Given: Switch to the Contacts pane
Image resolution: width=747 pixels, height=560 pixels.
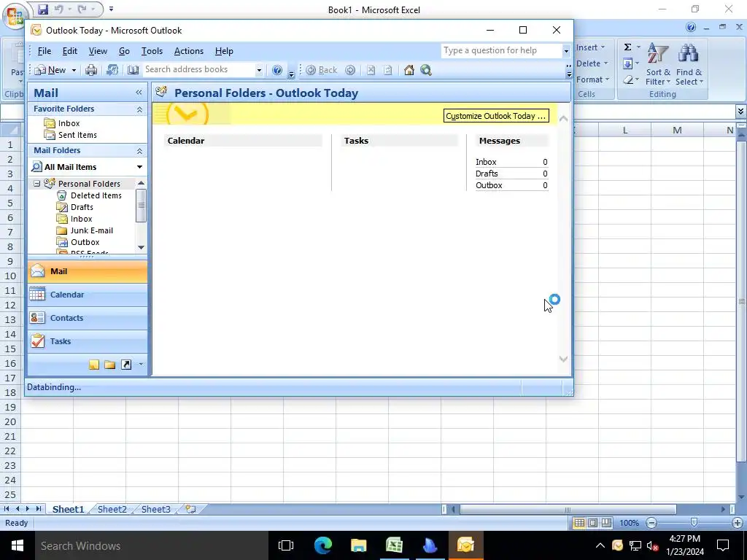Looking at the screenshot, I should pos(88,318).
